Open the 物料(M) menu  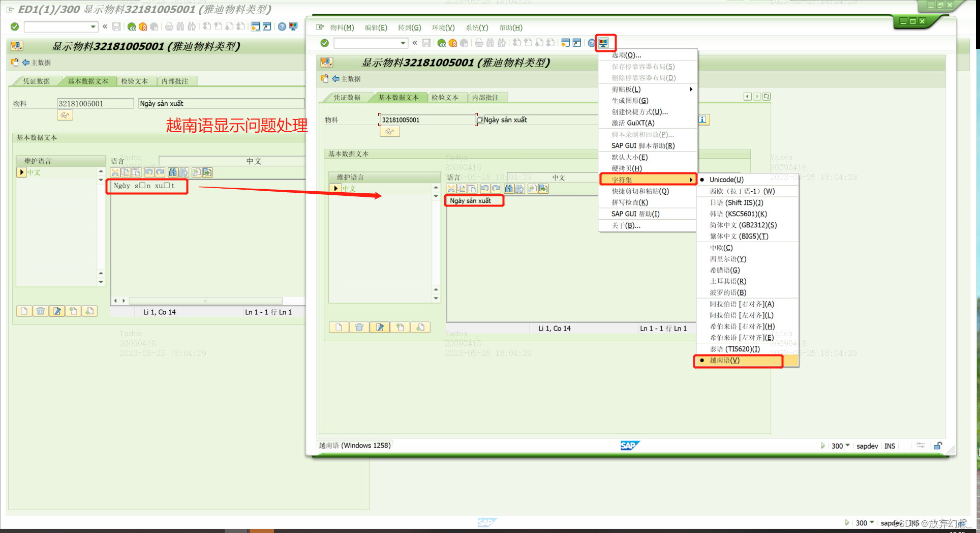click(x=342, y=27)
